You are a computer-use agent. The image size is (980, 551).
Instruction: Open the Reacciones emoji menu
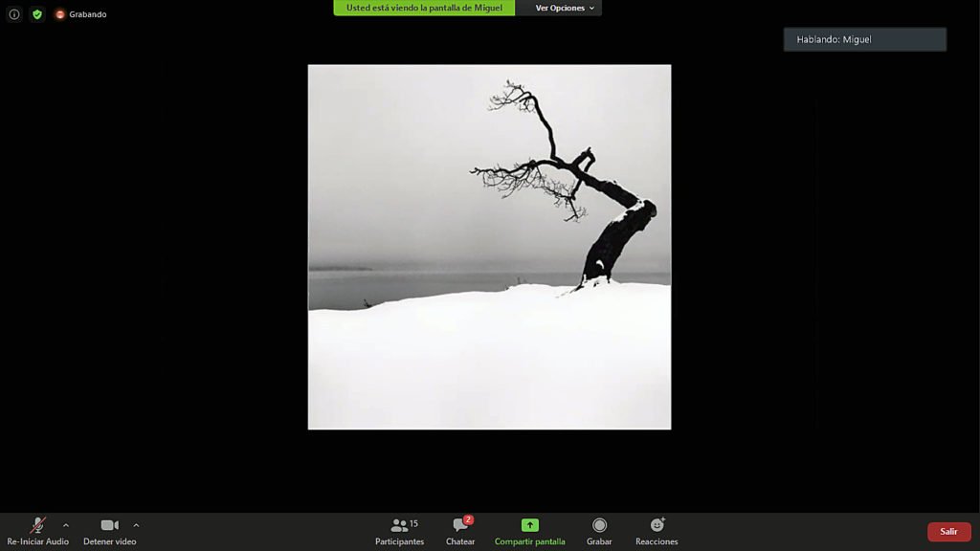(657, 525)
